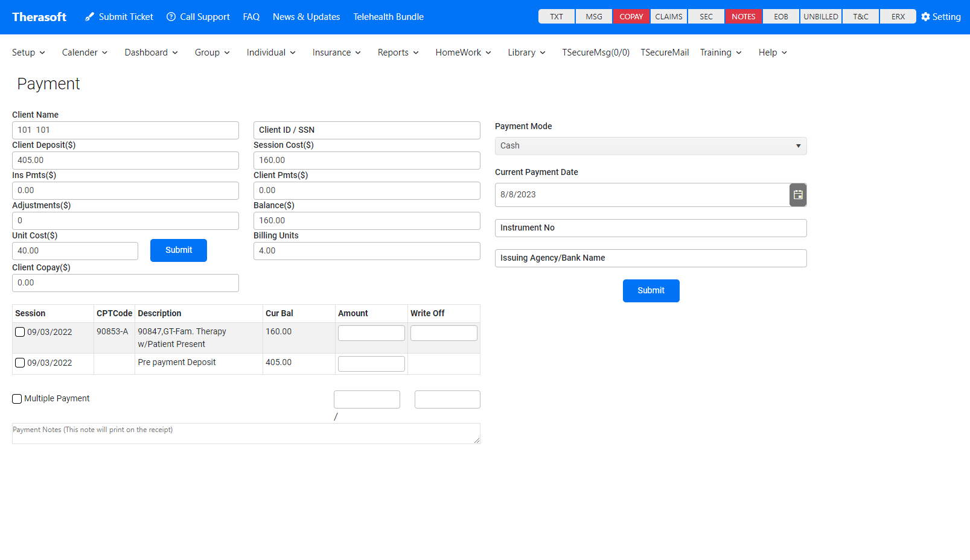This screenshot has height=560, width=970.
Task: Open TSecureMail menu item
Action: [665, 52]
